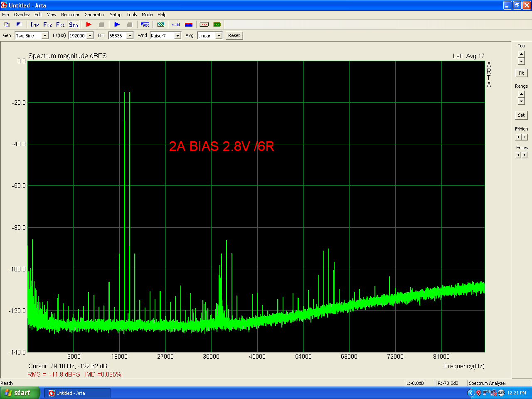
Task: Select the SPA spectrum analyzer mode
Action: pyautogui.click(x=74, y=25)
